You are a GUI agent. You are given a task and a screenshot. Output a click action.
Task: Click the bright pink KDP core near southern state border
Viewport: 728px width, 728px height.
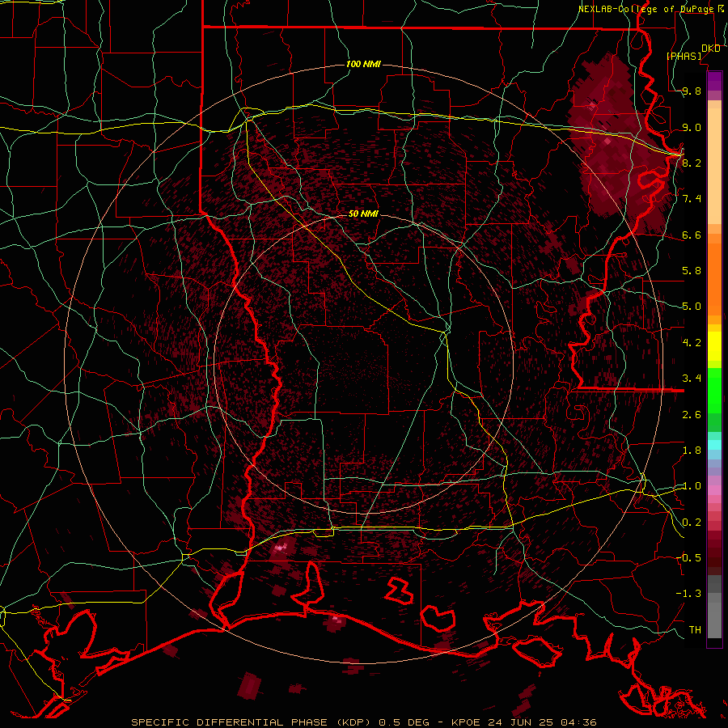tap(281, 548)
